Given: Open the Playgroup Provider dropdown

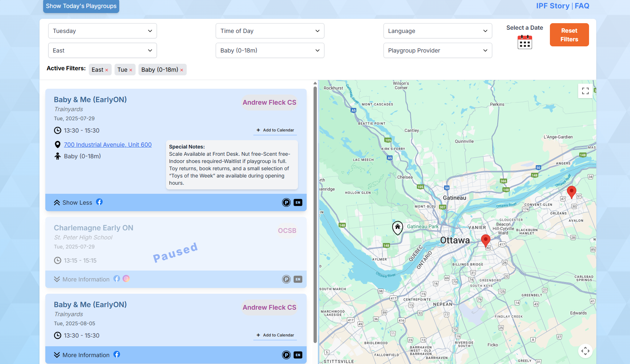Looking at the screenshot, I should (438, 50).
